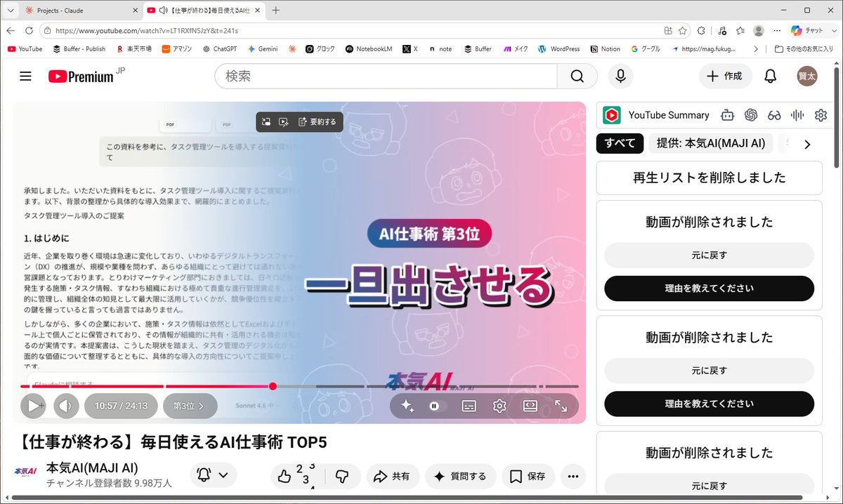Save the video with 保存 button

point(528,477)
